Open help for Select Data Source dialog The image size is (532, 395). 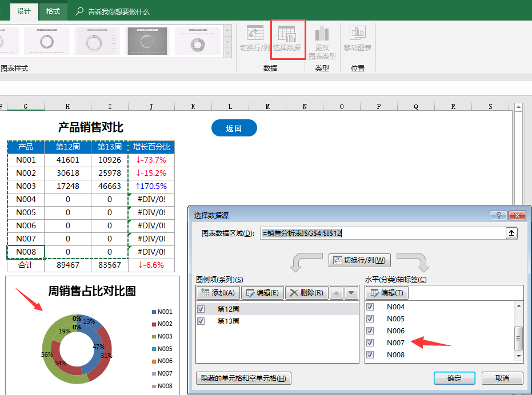point(498,215)
